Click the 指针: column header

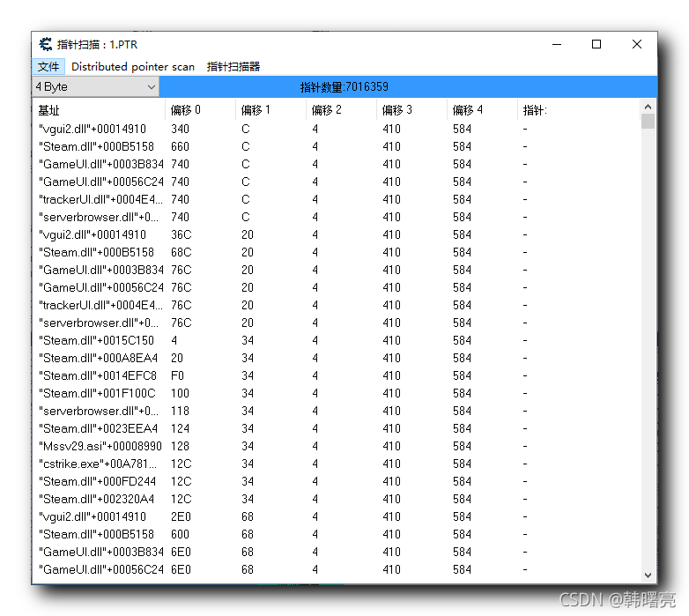coord(578,110)
